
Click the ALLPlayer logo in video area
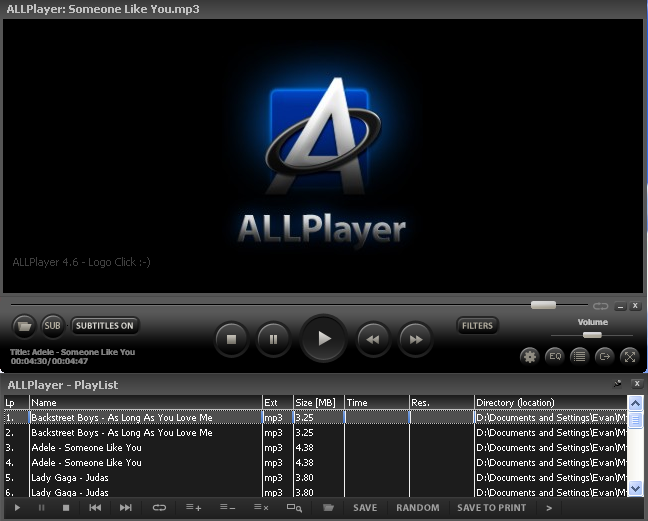point(322,136)
